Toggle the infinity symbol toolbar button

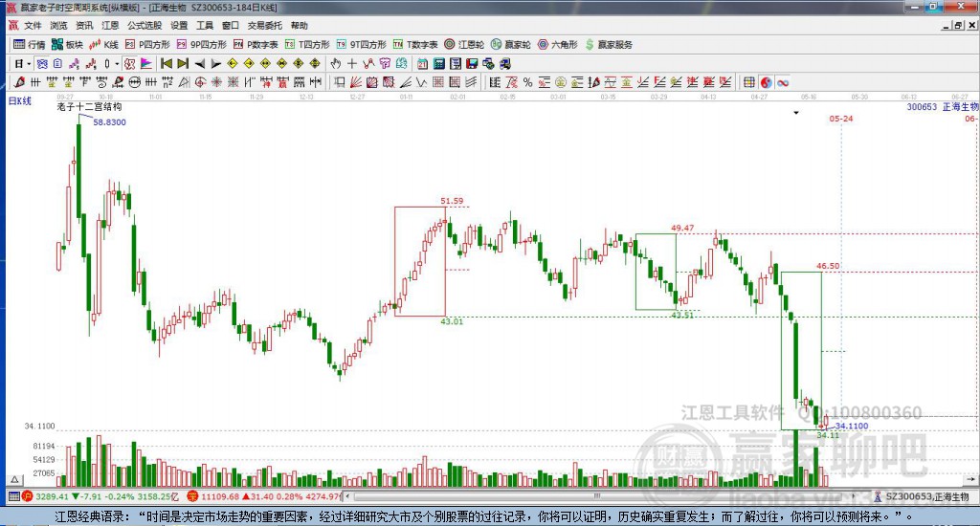783,82
